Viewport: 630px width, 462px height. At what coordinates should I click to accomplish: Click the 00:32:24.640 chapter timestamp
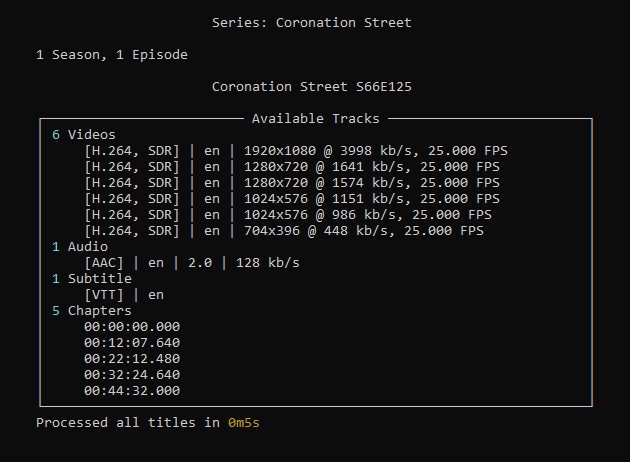[x=132, y=375]
